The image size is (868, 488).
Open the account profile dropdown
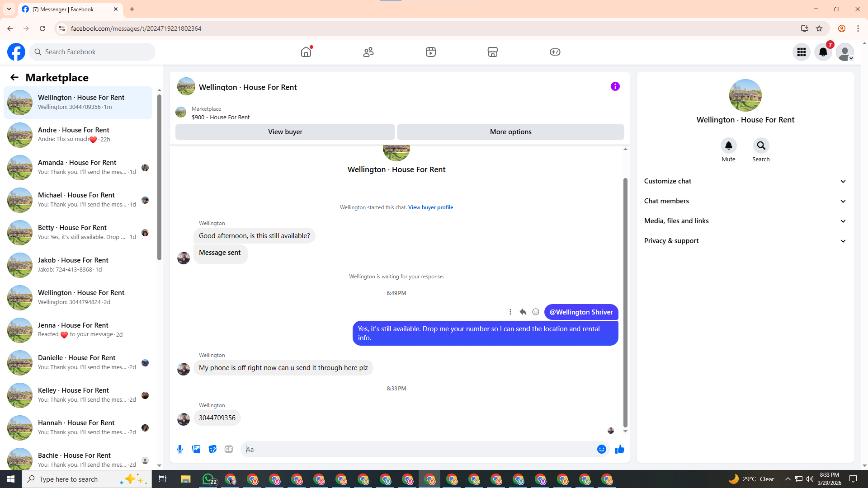[845, 52]
